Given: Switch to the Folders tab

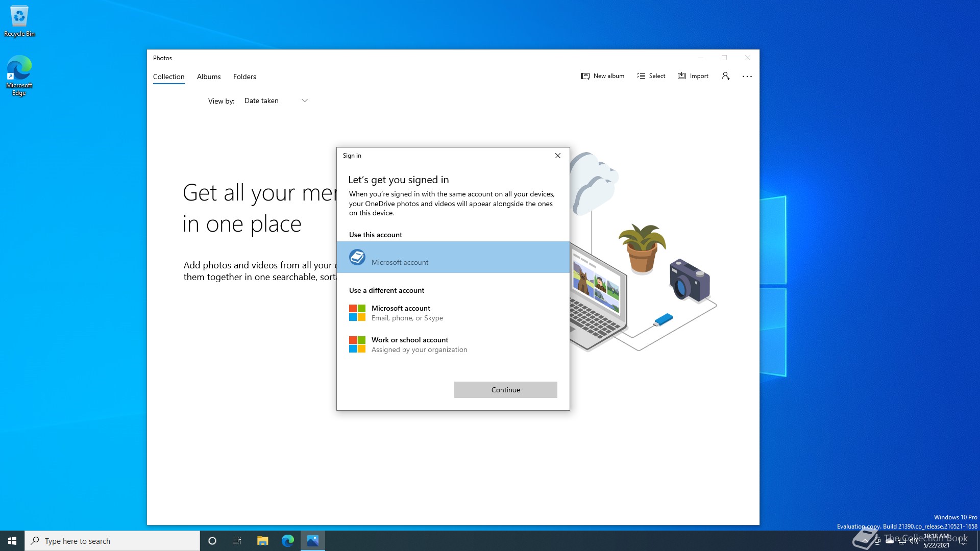Looking at the screenshot, I should 244,77.
